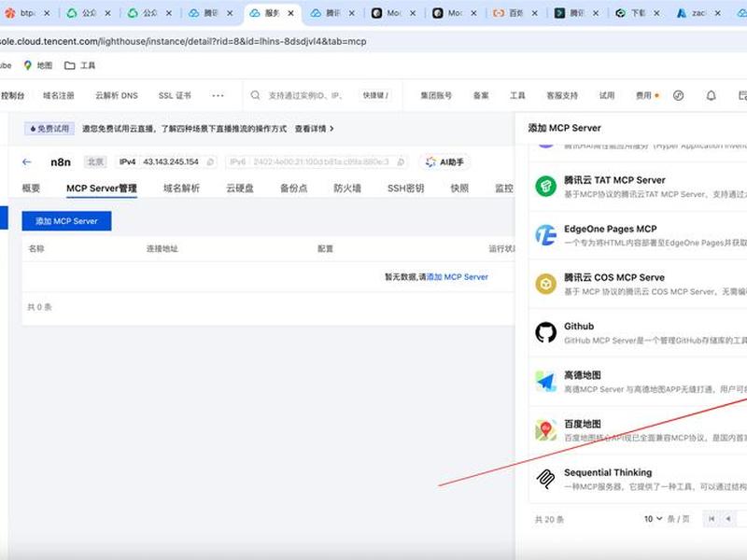Open the SSH密钥 tab

point(406,189)
